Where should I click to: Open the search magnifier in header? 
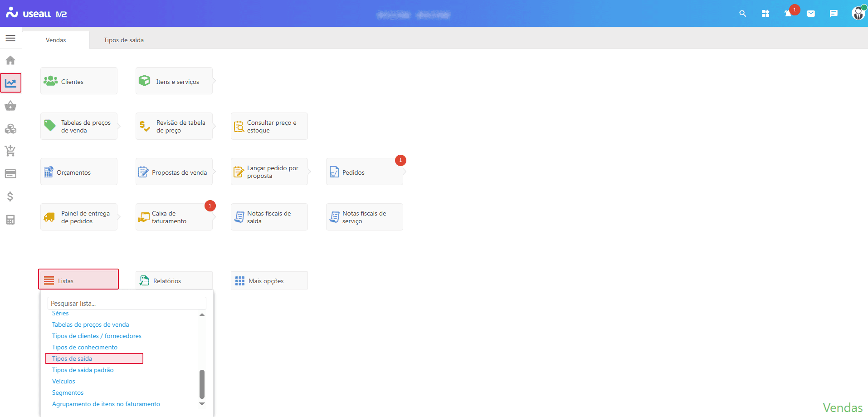[x=742, y=14]
